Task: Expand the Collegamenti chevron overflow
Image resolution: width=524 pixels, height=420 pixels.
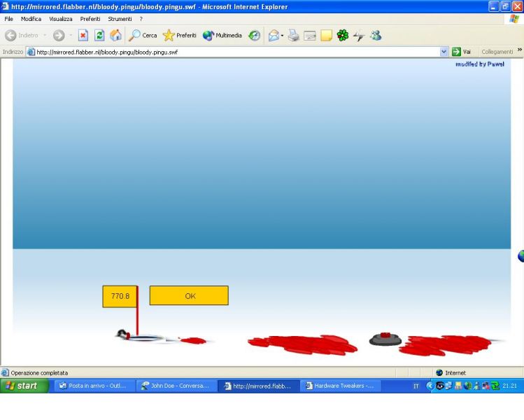Action: pyautogui.click(x=520, y=50)
